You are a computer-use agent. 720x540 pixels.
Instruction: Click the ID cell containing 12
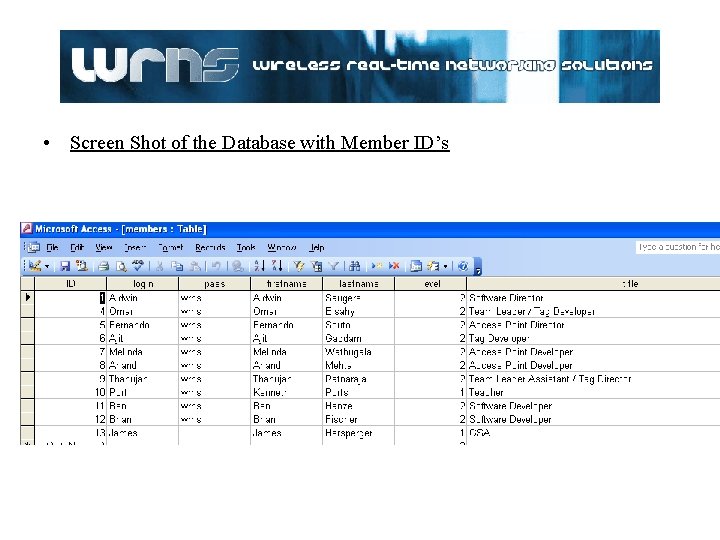(71, 419)
